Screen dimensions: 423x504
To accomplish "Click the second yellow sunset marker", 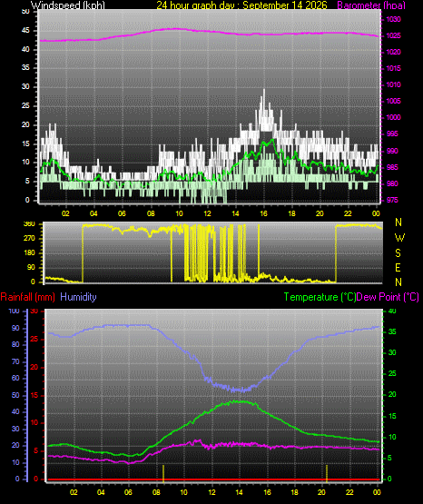I will 327,473.
